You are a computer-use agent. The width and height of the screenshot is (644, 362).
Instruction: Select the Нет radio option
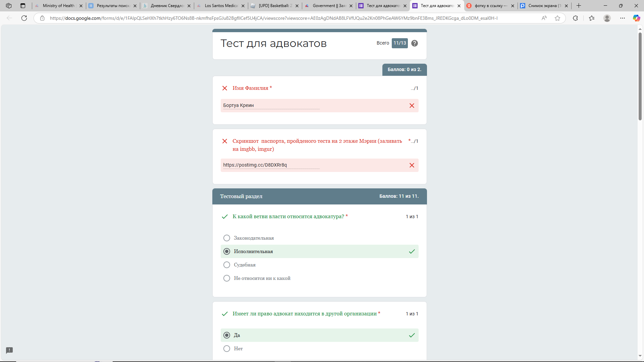[x=227, y=349]
